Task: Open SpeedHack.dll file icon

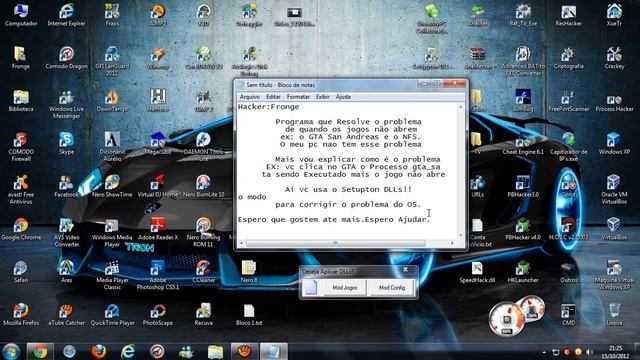Action: [477, 272]
